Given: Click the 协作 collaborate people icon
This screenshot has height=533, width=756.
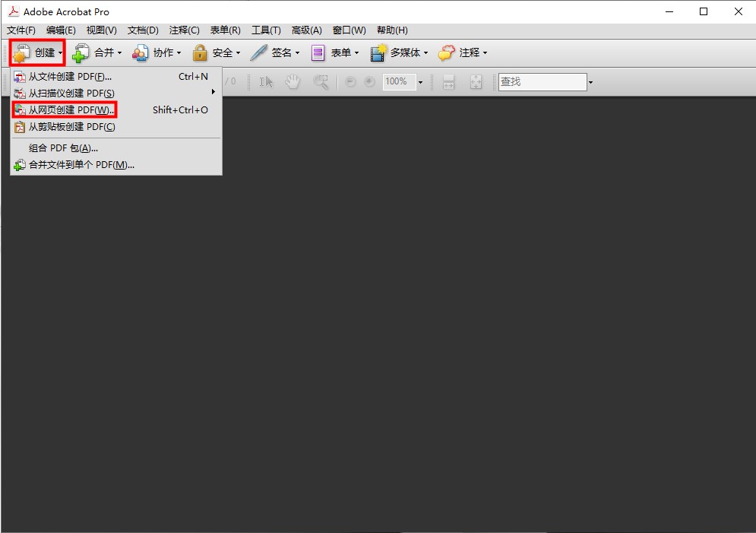Looking at the screenshot, I should coord(140,53).
